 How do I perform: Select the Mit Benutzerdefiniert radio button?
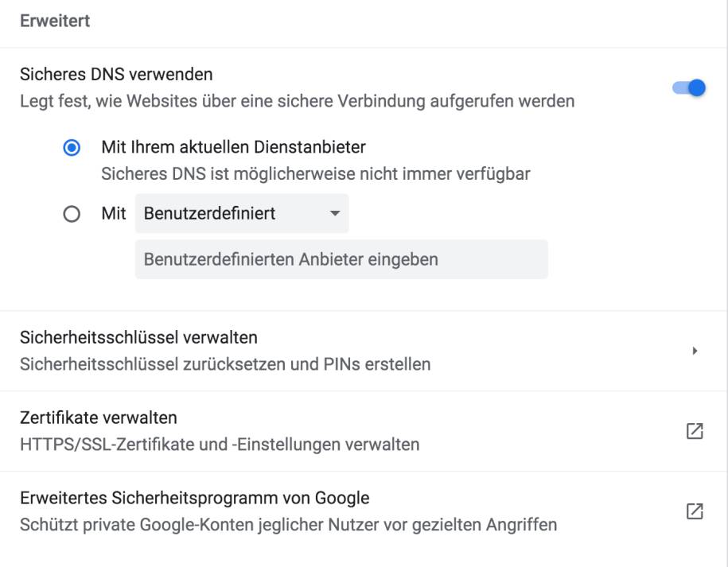72,214
